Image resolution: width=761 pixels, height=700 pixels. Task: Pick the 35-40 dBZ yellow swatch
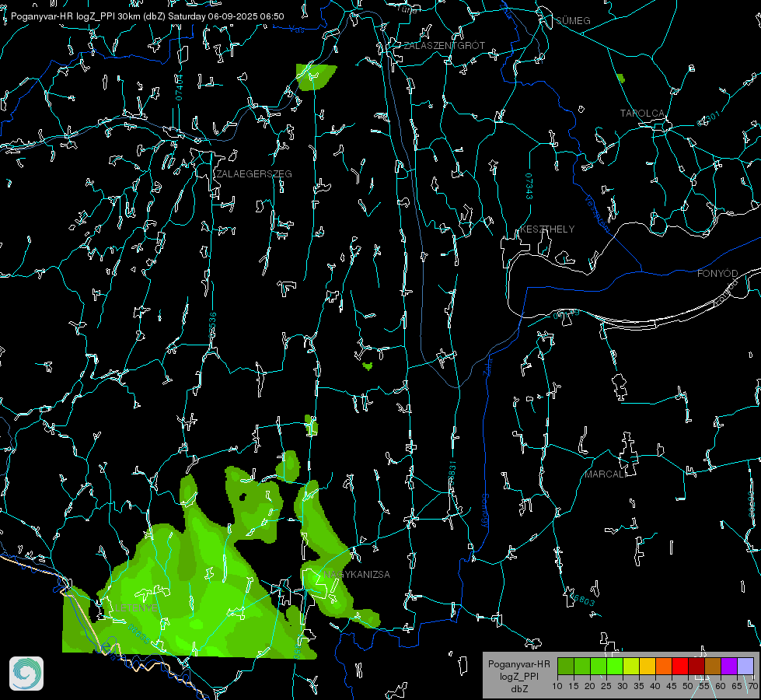[x=648, y=666]
